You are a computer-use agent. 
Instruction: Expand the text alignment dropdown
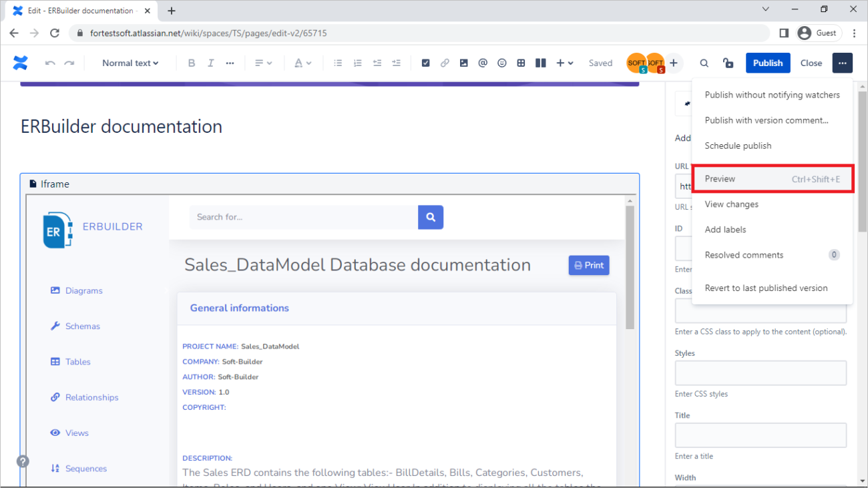click(263, 63)
